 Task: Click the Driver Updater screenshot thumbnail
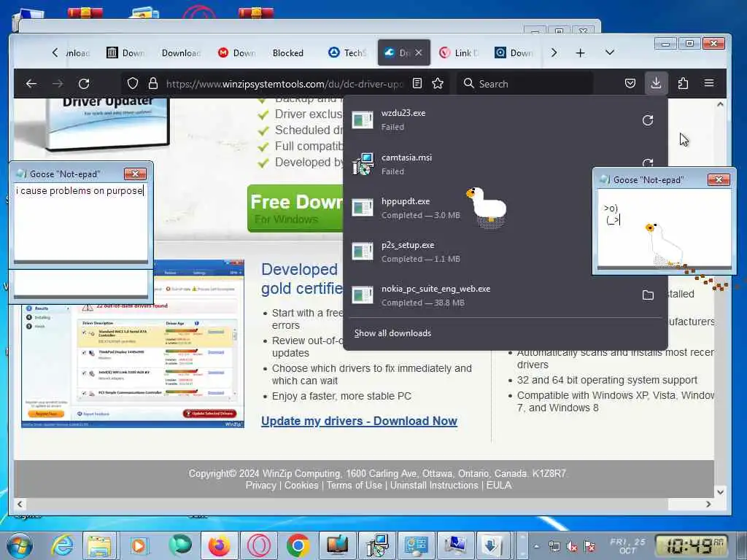(133, 366)
